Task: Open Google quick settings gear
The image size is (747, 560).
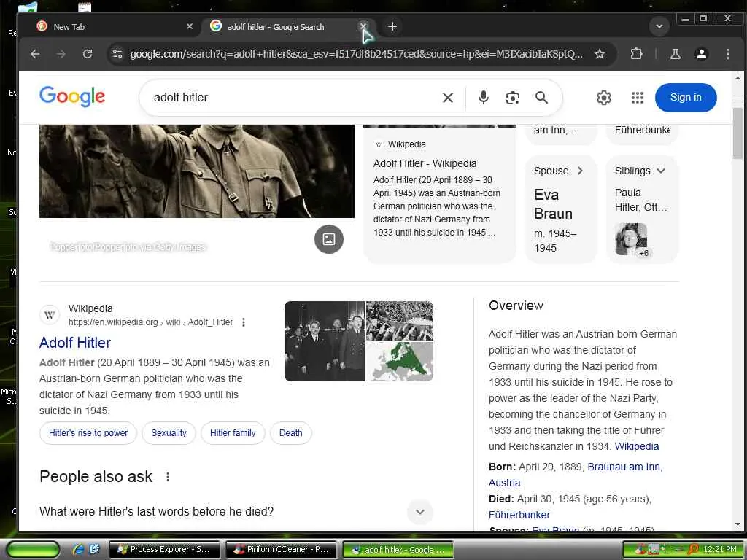Action: click(x=603, y=98)
